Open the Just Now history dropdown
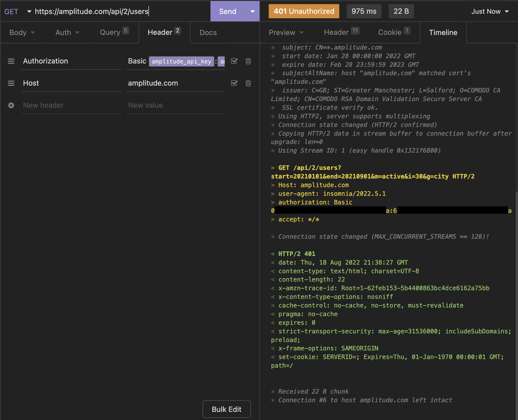 pyautogui.click(x=490, y=11)
